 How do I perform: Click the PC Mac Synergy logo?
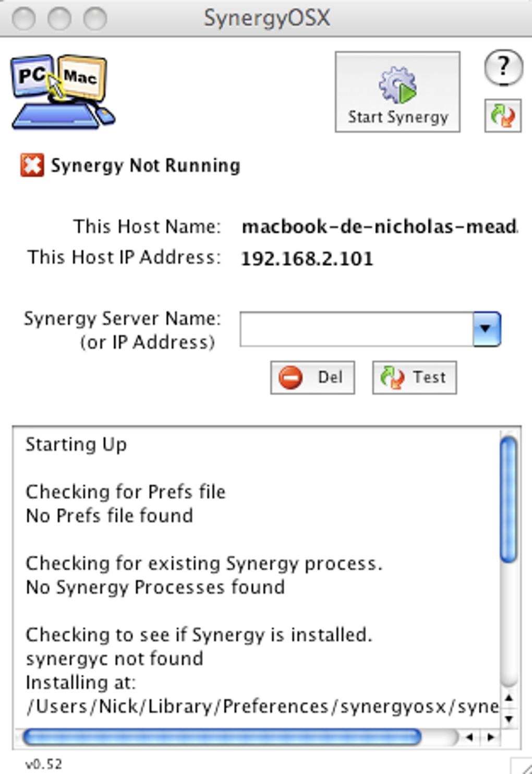pyautogui.click(x=62, y=92)
